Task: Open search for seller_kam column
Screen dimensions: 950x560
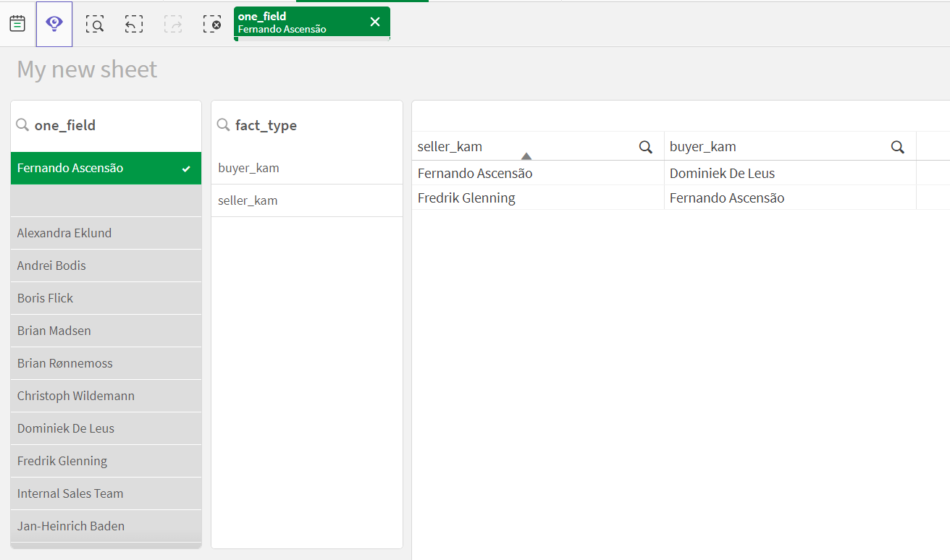Action: click(x=645, y=147)
